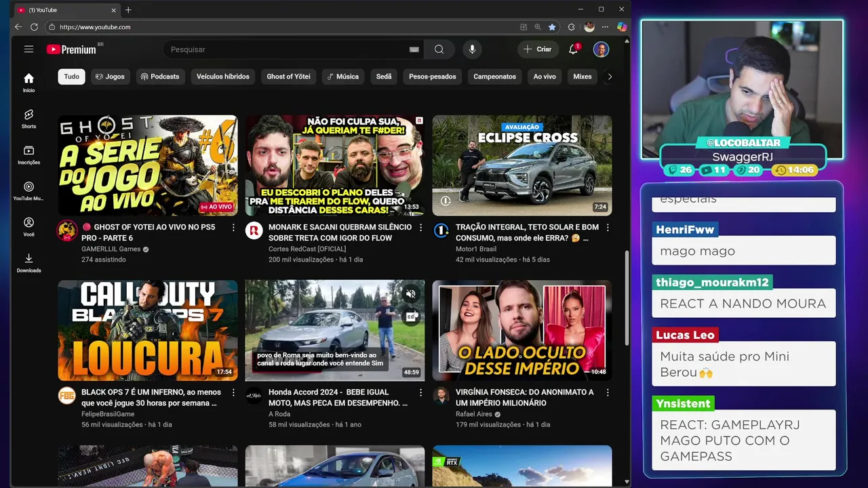
Task: Open options for Monark e Sacani video
Action: tap(420, 228)
